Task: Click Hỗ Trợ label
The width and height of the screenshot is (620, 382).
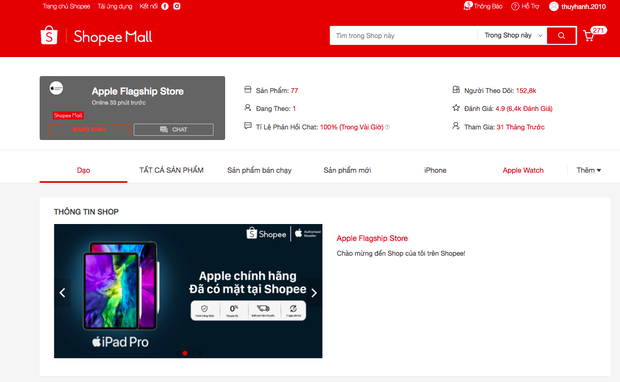Action: (530, 6)
